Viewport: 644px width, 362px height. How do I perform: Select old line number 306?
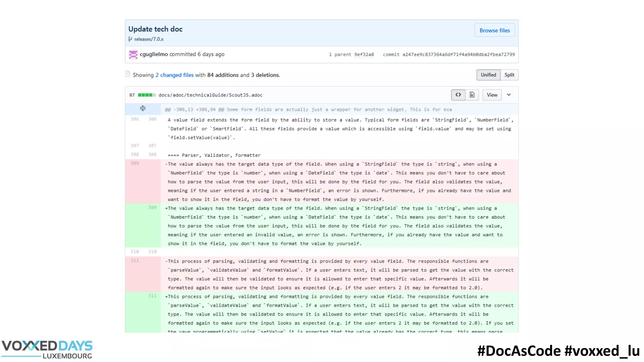click(x=135, y=119)
